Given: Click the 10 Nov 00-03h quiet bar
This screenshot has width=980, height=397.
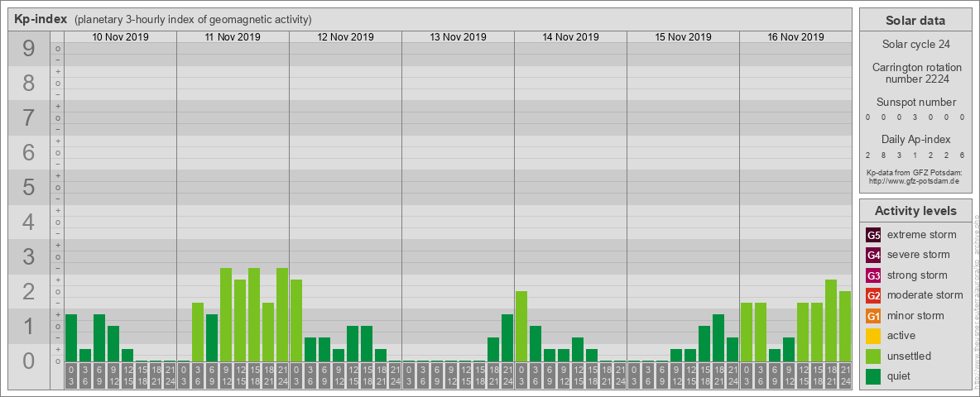Looking at the screenshot, I should click(x=71, y=337).
